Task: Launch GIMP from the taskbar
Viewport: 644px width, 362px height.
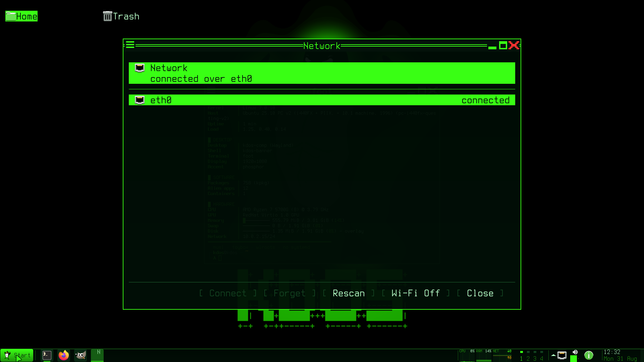Action: [80, 355]
